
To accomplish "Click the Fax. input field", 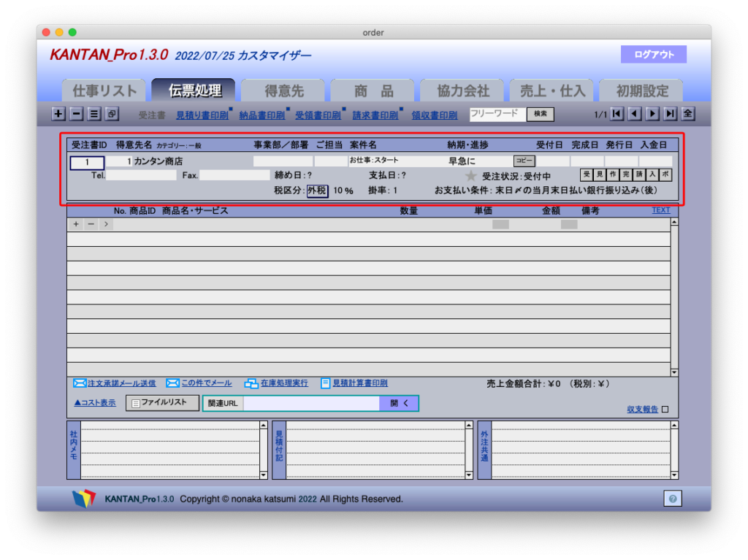I will 234,175.
